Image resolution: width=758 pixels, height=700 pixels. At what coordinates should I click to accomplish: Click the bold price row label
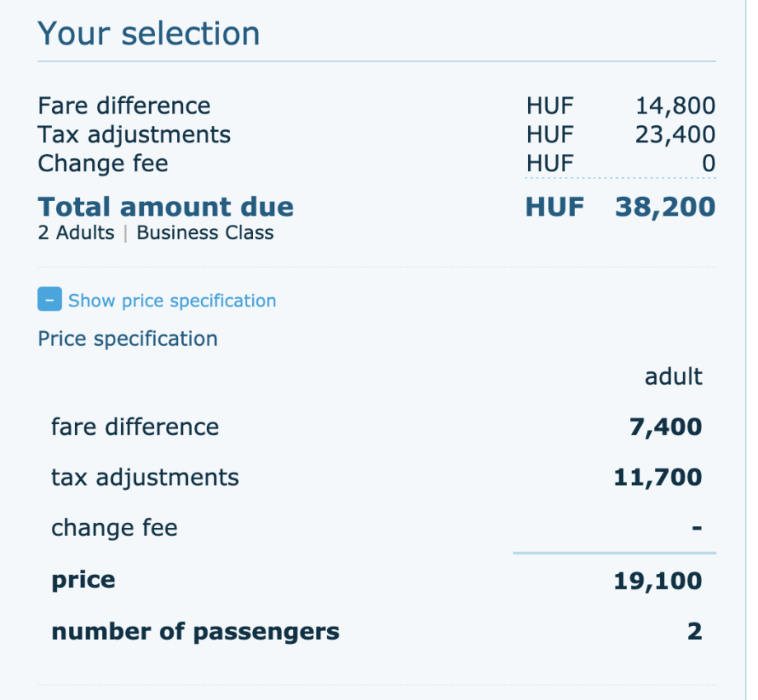(x=83, y=580)
